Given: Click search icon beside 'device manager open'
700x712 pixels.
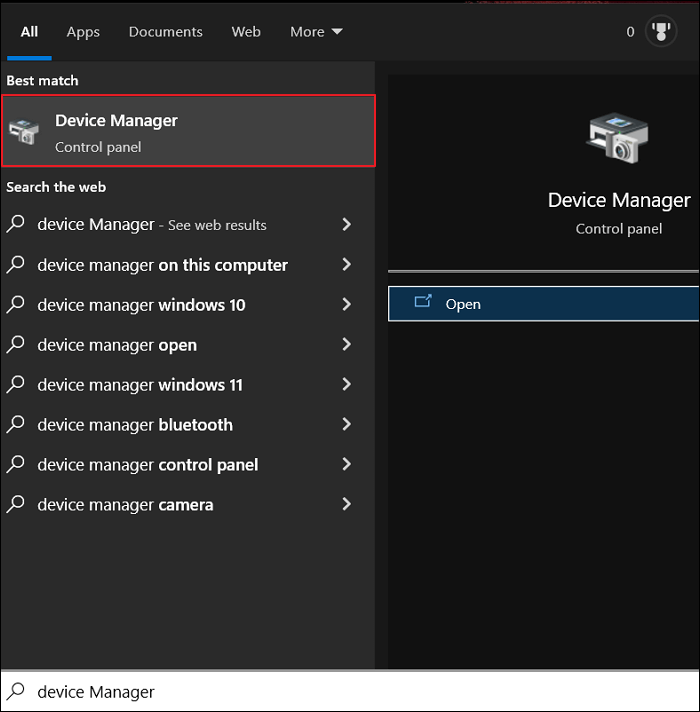Looking at the screenshot, I should click(x=15, y=344).
